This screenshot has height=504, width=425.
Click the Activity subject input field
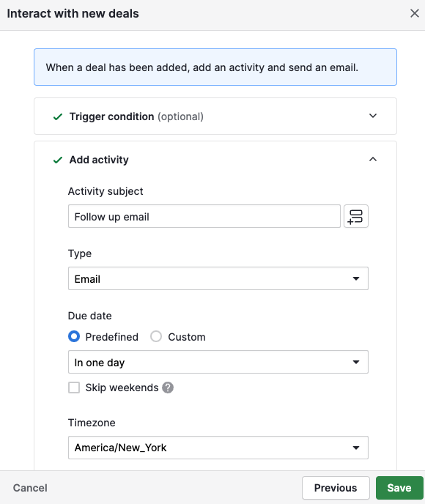[204, 216]
